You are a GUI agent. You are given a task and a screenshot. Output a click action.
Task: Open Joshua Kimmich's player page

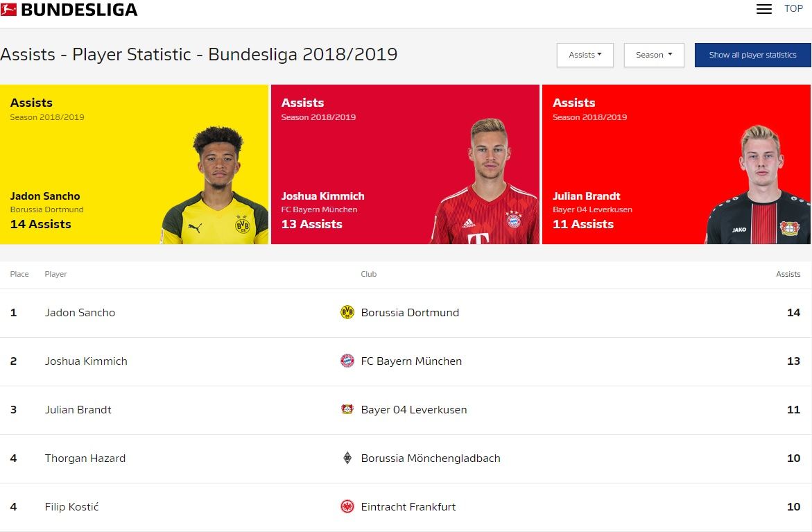point(86,361)
